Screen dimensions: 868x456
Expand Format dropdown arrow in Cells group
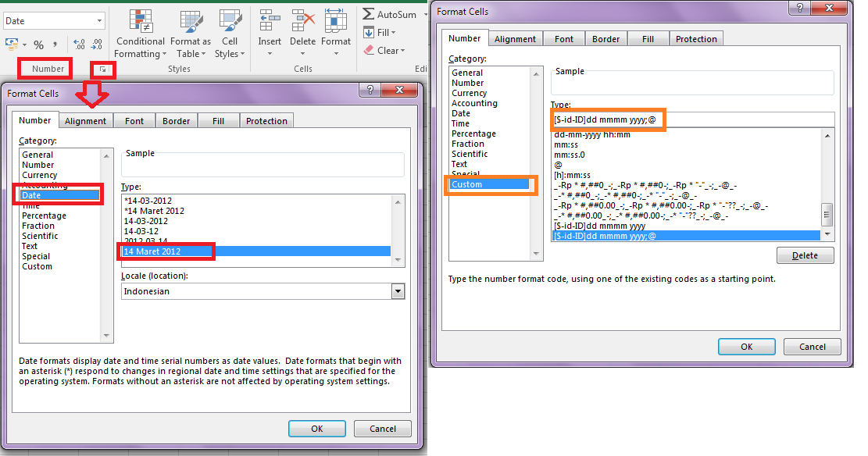pos(336,54)
